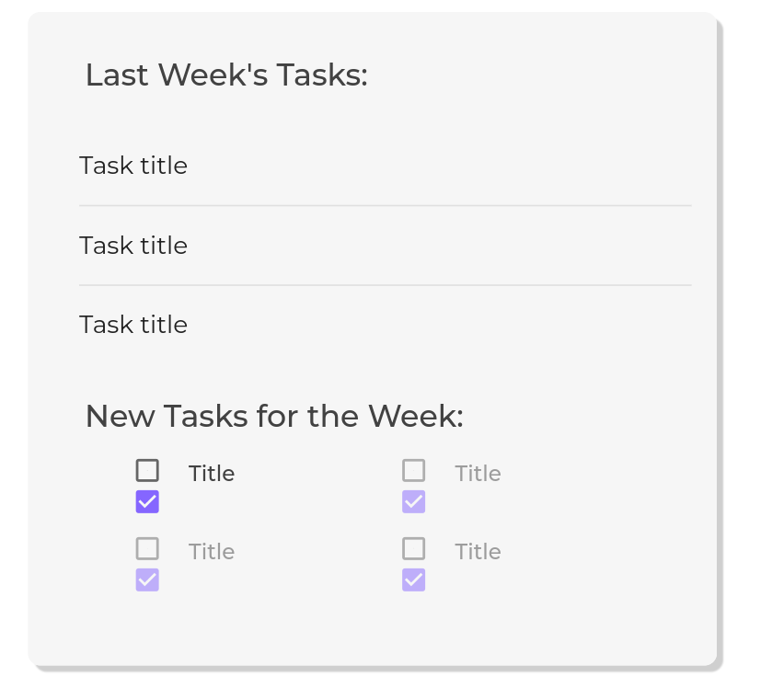
Task: Tick the empty checkbox in the bottom-left Title group
Action: (x=147, y=549)
